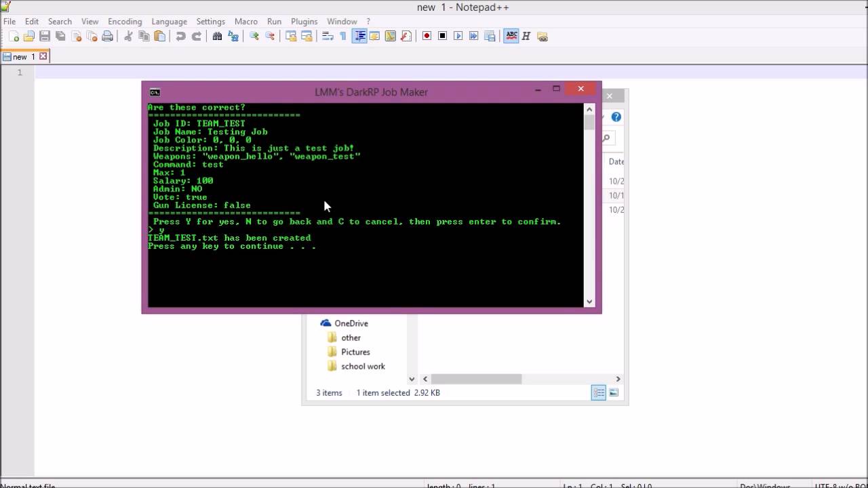The width and height of the screenshot is (868, 488).
Task: Print the document via the printer icon
Action: point(107,37)
